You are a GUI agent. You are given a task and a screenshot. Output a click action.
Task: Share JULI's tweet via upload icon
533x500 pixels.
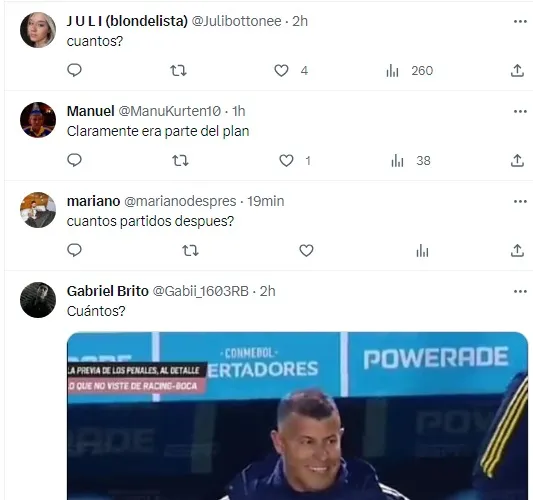coord(517,71)
